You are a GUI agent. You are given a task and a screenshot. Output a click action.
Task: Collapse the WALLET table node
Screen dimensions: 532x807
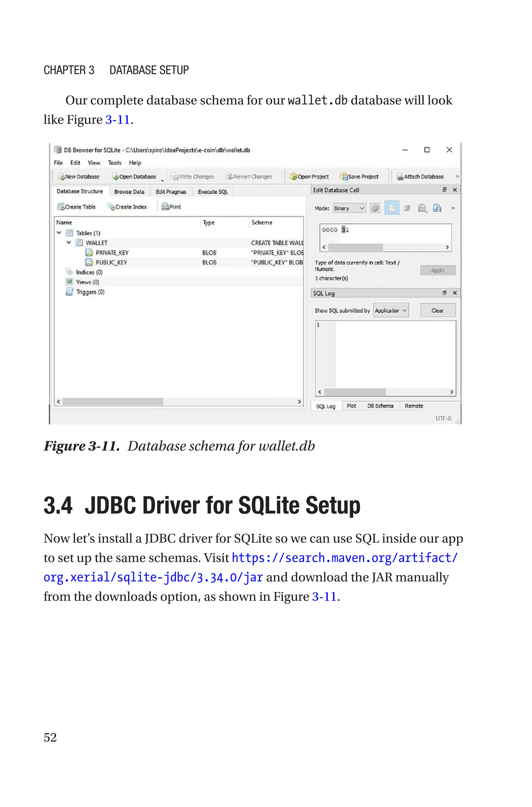point(69,243)
